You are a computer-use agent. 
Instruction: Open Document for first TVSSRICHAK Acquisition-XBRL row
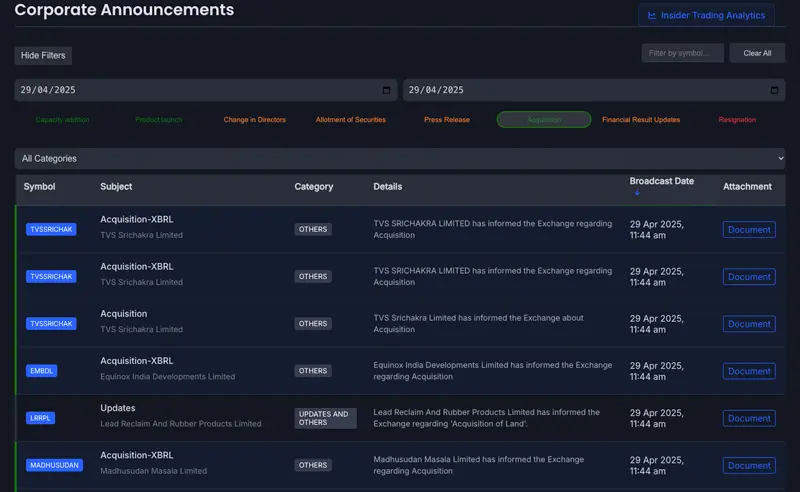point(749,230)
